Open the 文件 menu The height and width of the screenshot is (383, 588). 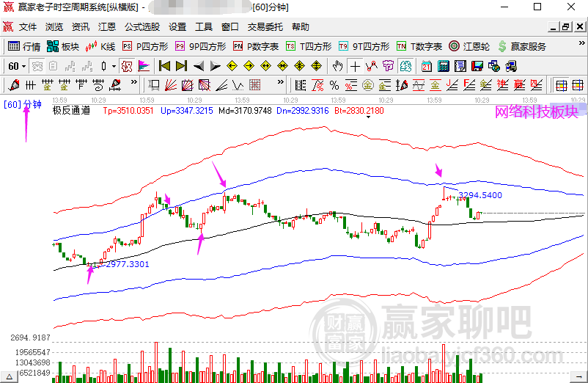tap(28, 27)
